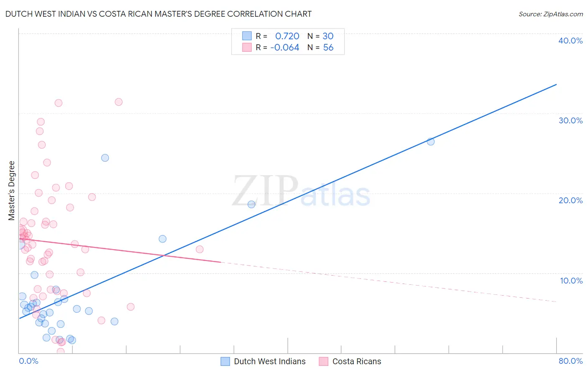Select the blue data point on the 18.5% trend line

pyautogui.click(x=251, y=204)
